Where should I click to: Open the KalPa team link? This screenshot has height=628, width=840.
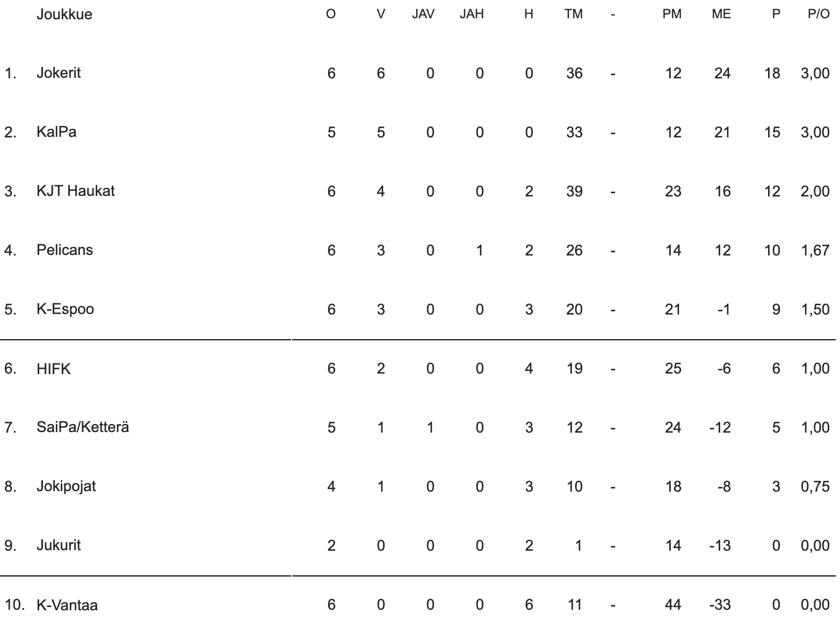click(56, 132)
